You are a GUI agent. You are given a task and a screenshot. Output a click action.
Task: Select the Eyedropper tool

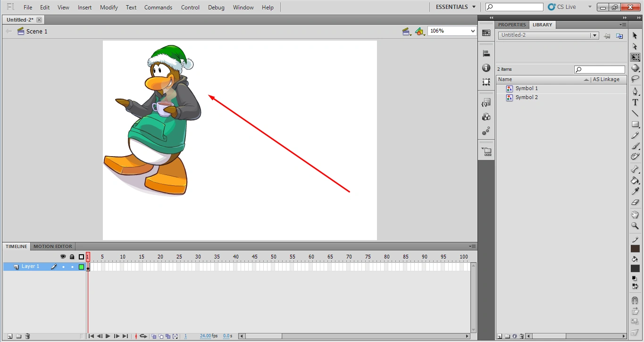635,191
